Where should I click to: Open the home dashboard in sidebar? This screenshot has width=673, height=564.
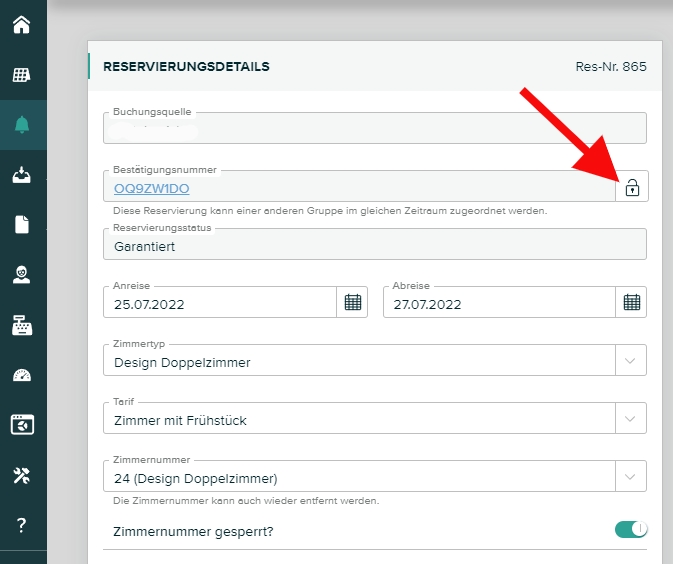pos(22,24)
